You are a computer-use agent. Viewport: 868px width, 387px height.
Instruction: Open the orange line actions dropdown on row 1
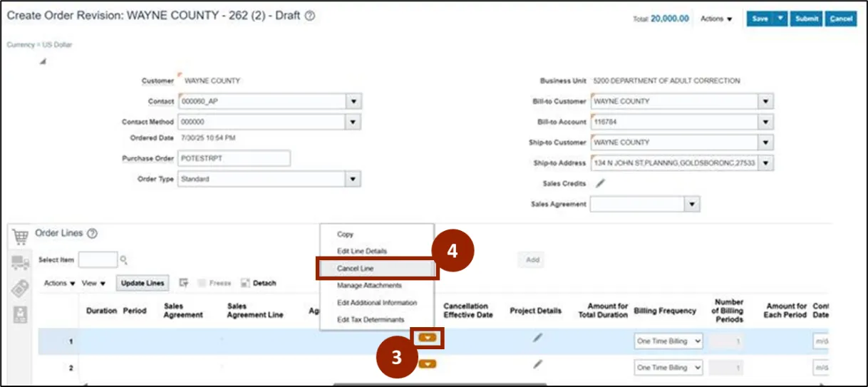[x=428, y=337]
